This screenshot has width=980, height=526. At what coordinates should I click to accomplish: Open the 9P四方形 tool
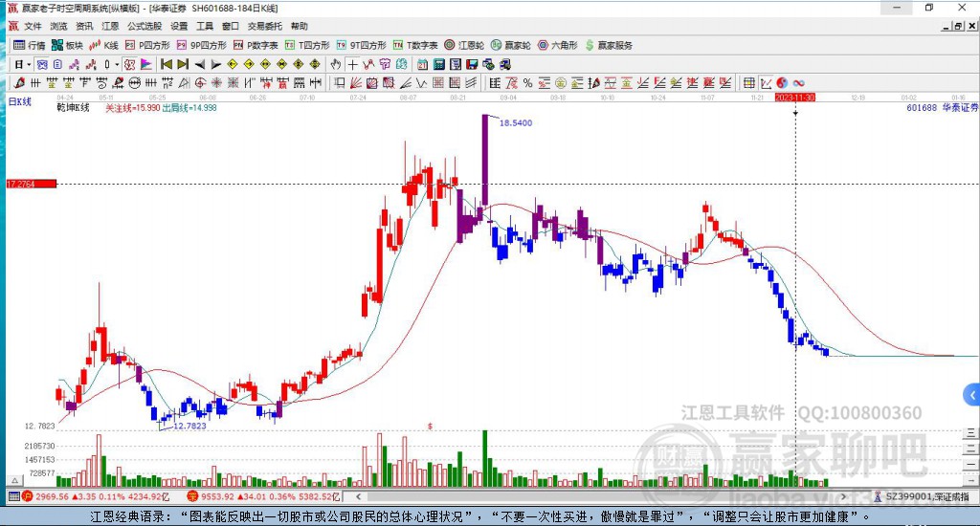(202, 45)
